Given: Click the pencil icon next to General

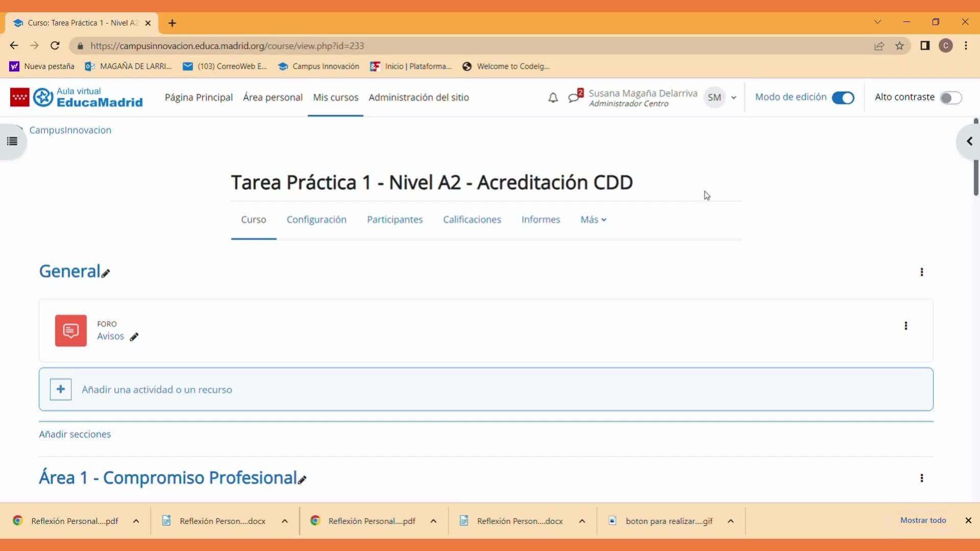Looking at the screenshot, I should tap(106, 273).
